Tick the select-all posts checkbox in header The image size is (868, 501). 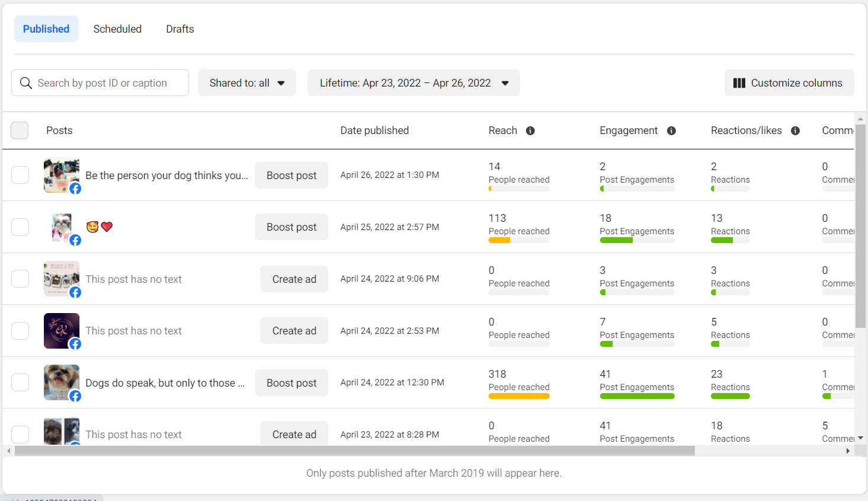(x=20, y=130)
